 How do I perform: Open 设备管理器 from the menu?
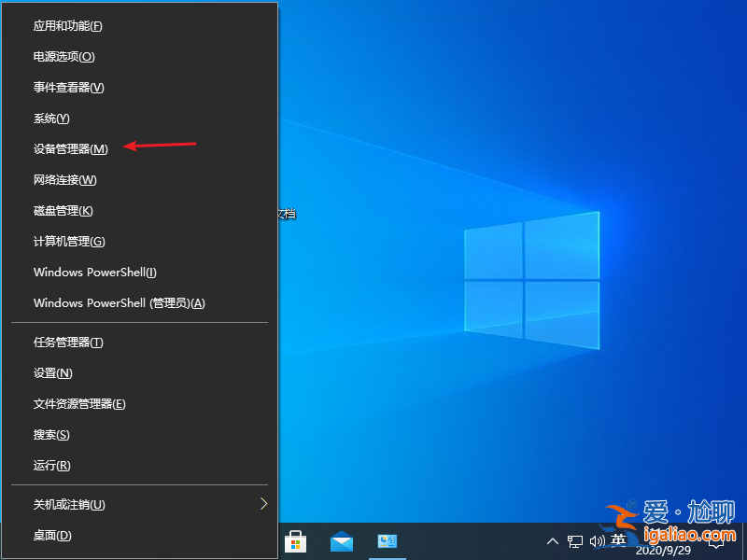(x=72, y=148)
